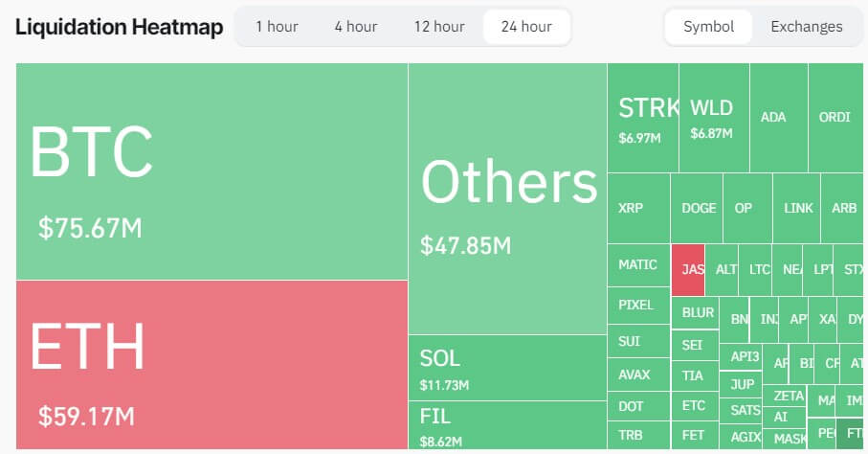The width and height of the screenshot is (868, 454).
Task: Select the 24 hour timeframe tab
Action: (526, 27)
